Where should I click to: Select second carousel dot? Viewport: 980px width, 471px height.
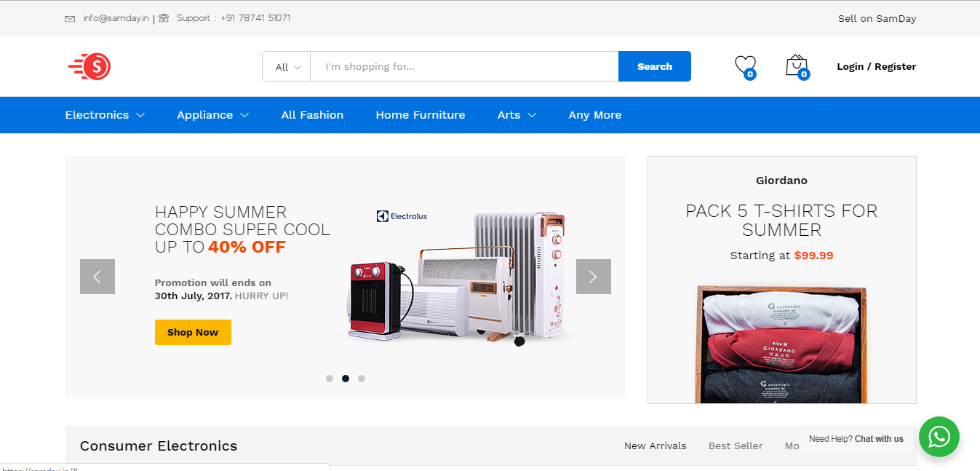346,379
